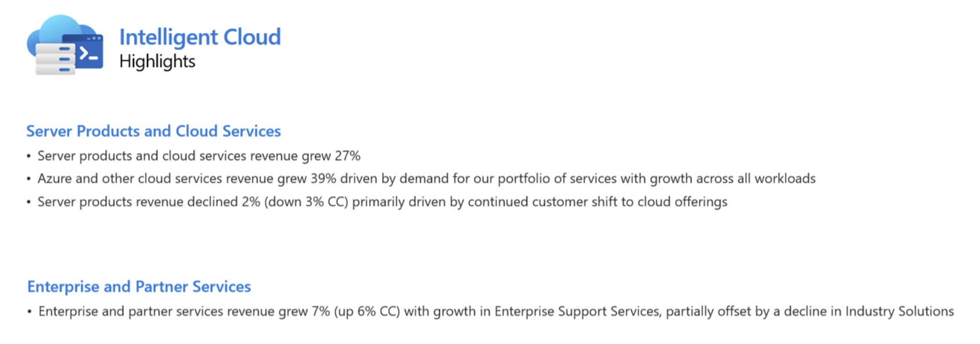Click the '39%' growth figure
The width and height of the screenshot is (980, 344).
(323, 178)
